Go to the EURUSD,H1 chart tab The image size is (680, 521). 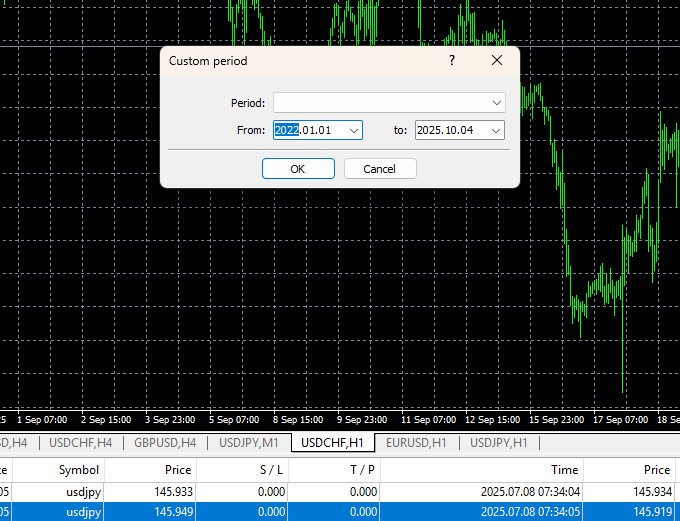pos(417,443)
